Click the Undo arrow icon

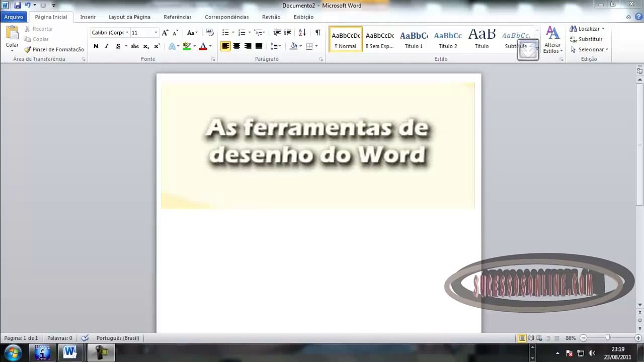pyautogui.click(x=28, y=5)
